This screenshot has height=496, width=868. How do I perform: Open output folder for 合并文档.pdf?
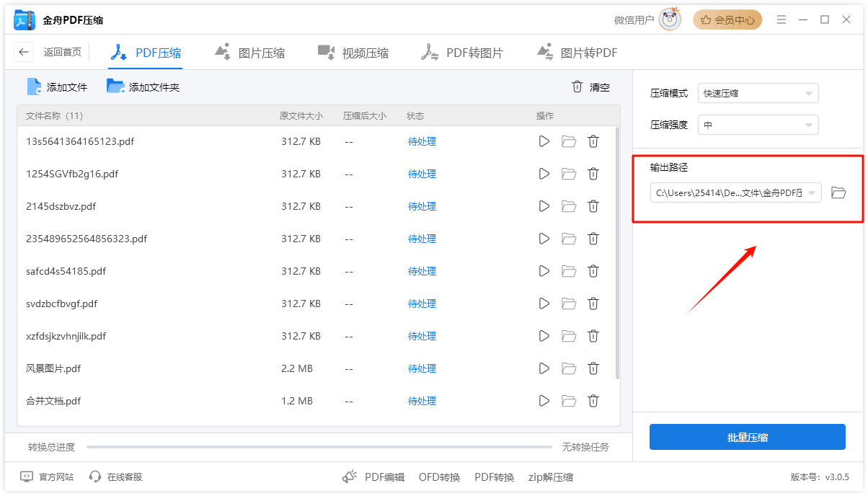click(569, 401)
